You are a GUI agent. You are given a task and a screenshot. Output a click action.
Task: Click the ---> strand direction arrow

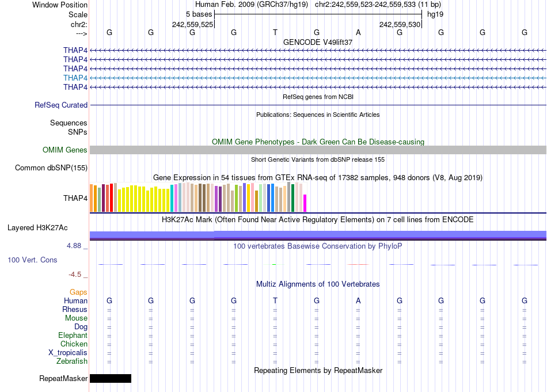82,33
